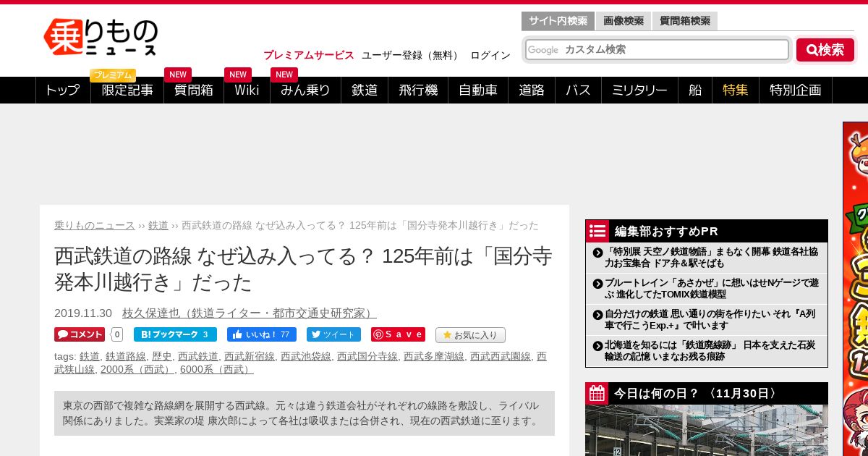Open the 限定記事 navigation tab

pos(127,90)
